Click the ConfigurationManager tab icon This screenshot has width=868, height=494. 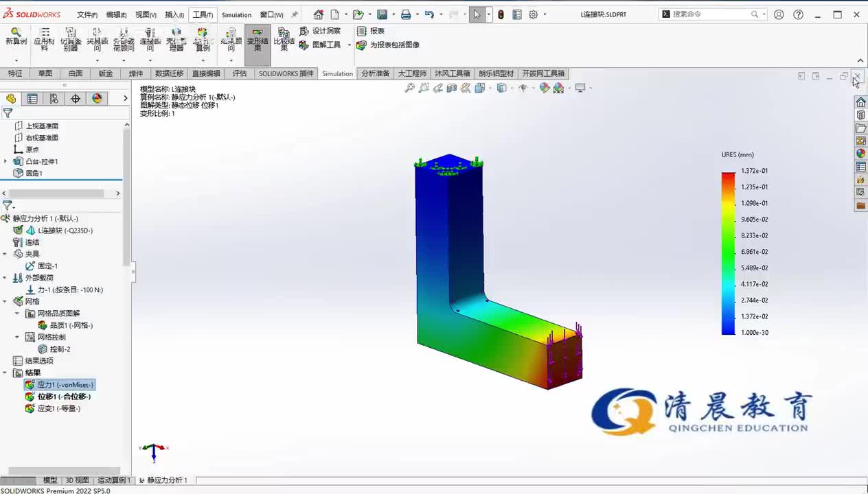[54, 99]
